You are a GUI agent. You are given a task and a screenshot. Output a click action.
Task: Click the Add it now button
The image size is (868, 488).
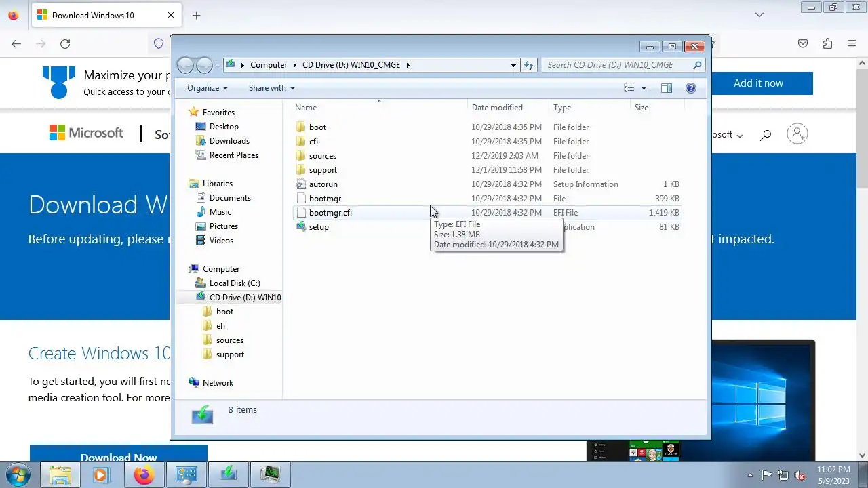(758, 83)
